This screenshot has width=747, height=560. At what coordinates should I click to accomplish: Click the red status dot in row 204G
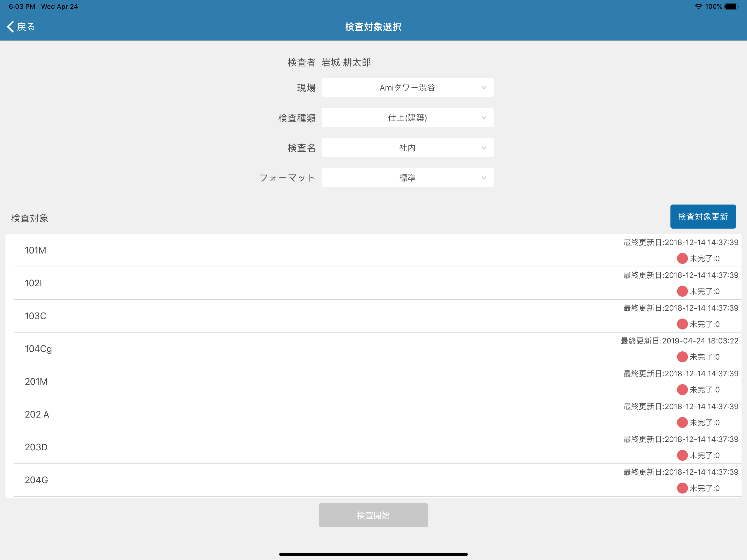(x=682, y=488)
